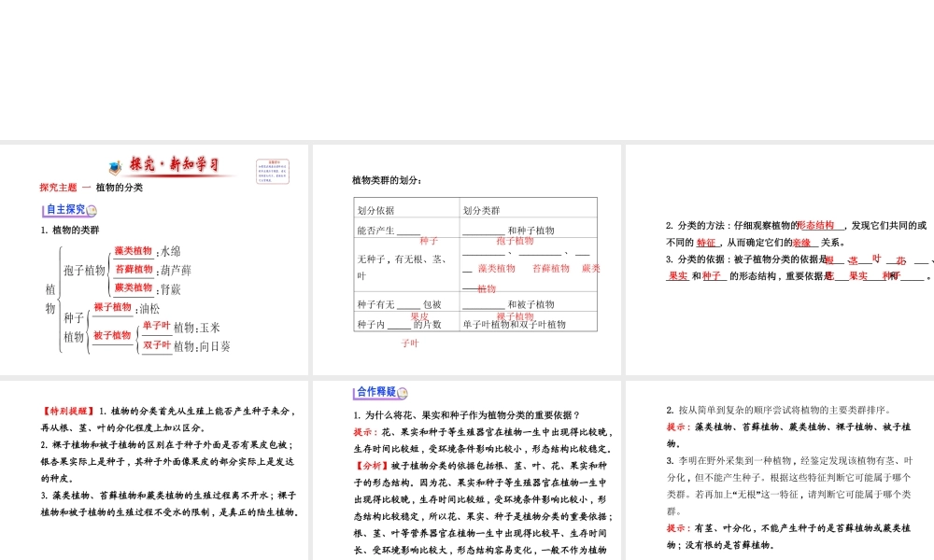Click the 自主探究 label
Viewport: 934px width, 560px height.
[x=65, y=209]
